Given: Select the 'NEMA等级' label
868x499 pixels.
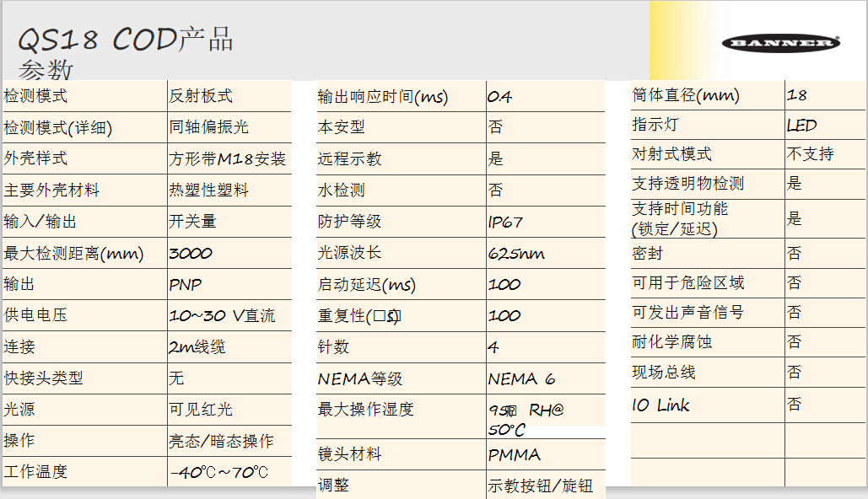Looking at the screenshot, I should pos(360,379).
